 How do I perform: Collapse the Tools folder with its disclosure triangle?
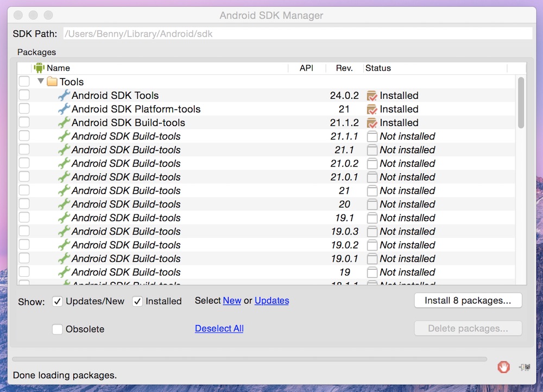(41, 81)
